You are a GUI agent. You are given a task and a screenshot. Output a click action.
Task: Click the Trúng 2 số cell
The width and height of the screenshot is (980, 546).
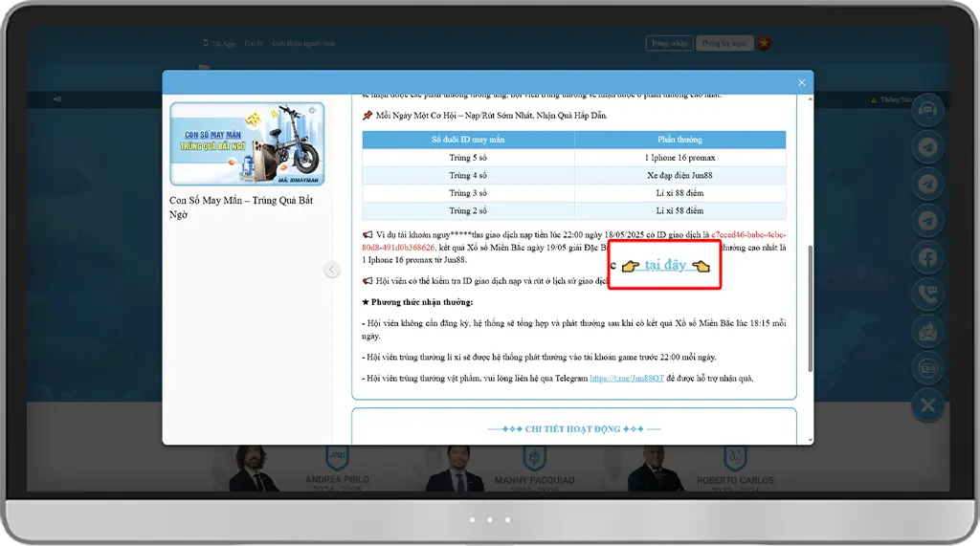[x=468, y=210]
